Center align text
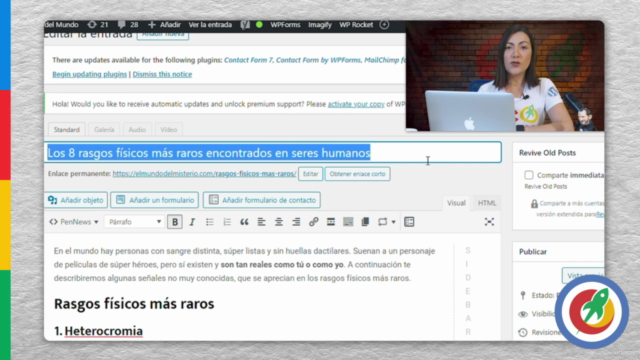Viewport: 640px width, 360px height. [279, 222]
